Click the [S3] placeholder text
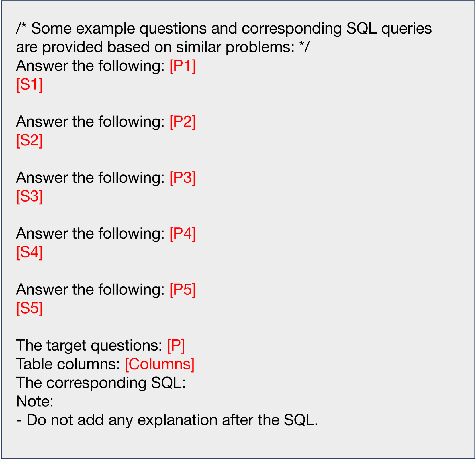This screenshot has width=476, height=474. [30, 196]
